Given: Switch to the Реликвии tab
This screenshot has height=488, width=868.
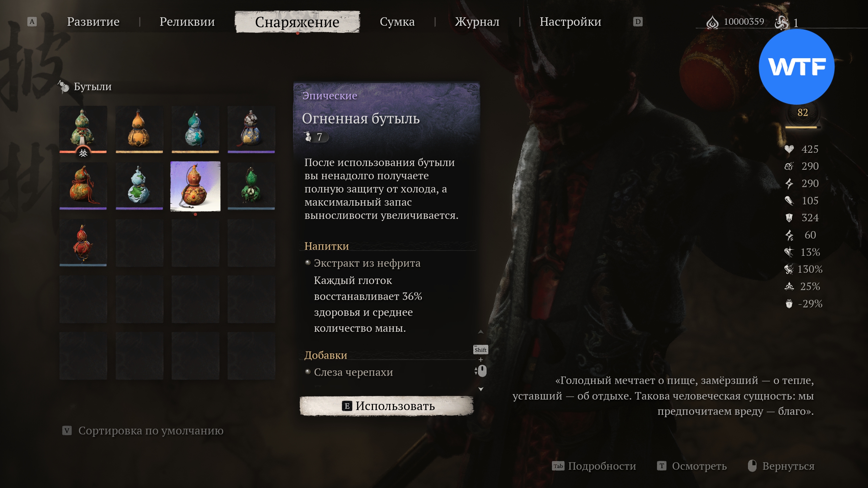Looking at the screenshot, I should point(187,22).
